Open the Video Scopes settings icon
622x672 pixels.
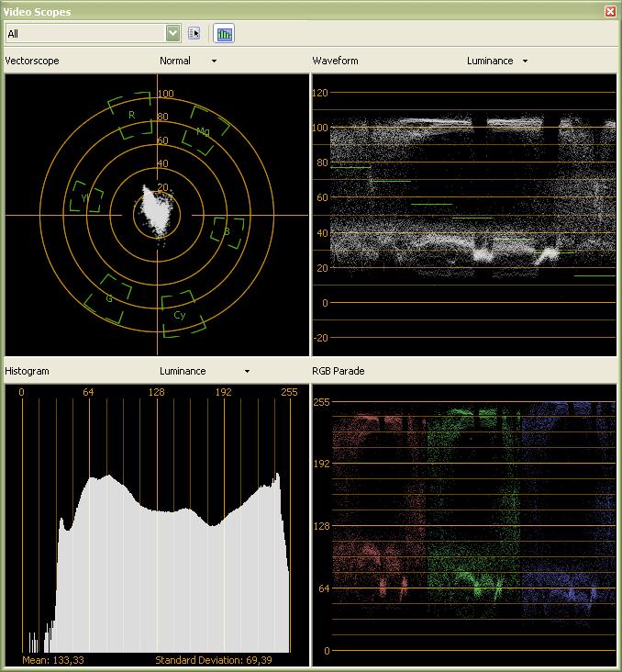pyautogui.click(x=194, y=33)
